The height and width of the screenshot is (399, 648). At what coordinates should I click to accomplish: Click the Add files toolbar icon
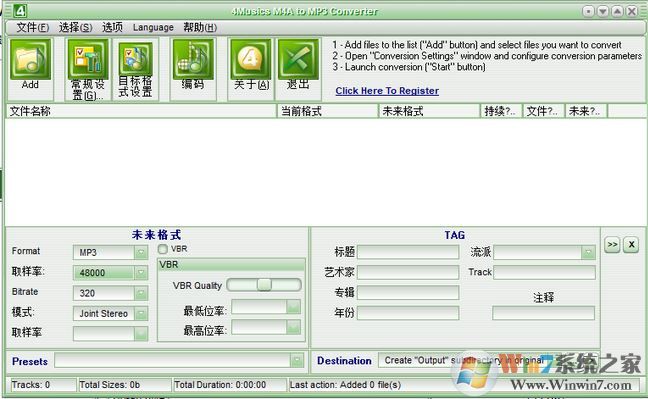click(30, 60)
